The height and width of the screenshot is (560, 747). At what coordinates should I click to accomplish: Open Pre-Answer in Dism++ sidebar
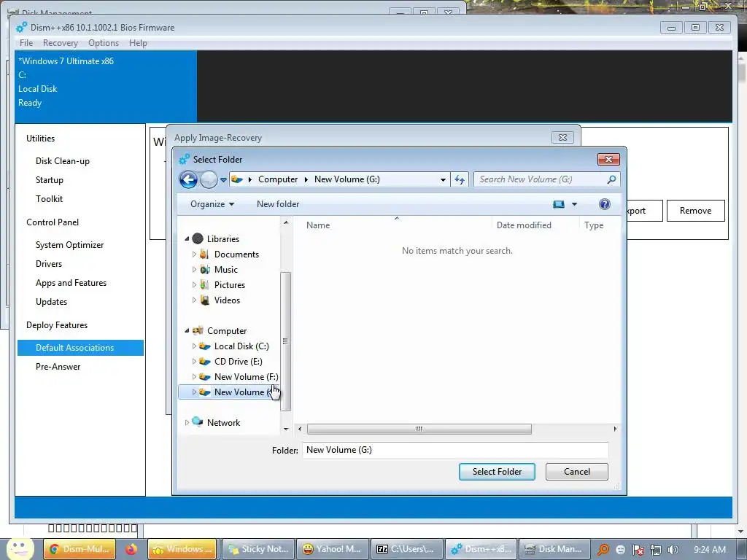coord(58,367)
